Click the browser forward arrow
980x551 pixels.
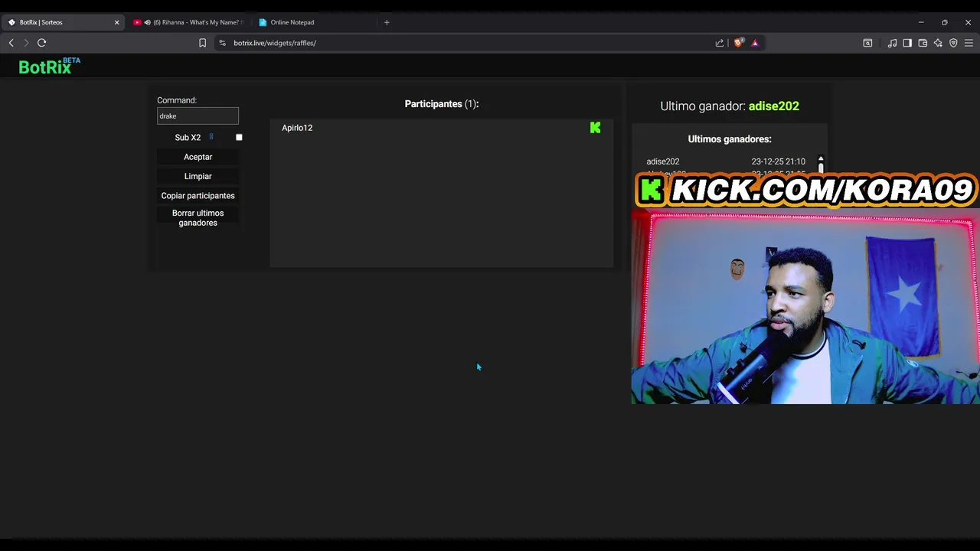(x=26, y=43)
